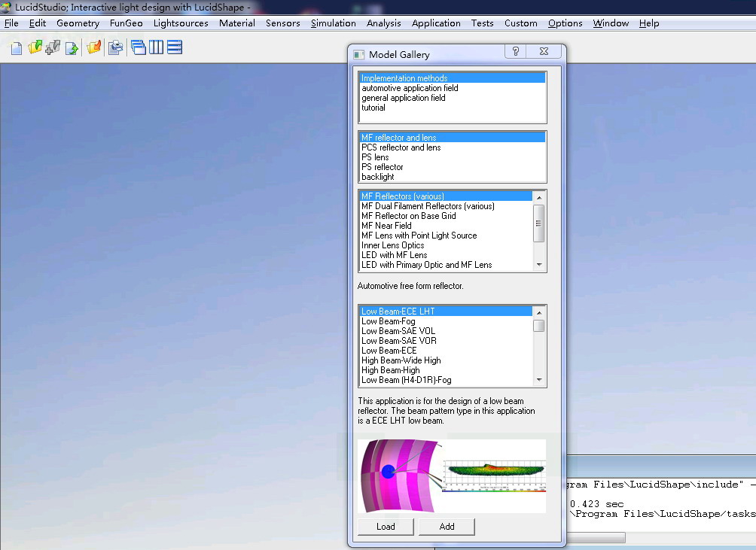Select 'automotive application field' entry
The image size is (756, 550).
tap(453, 87)
